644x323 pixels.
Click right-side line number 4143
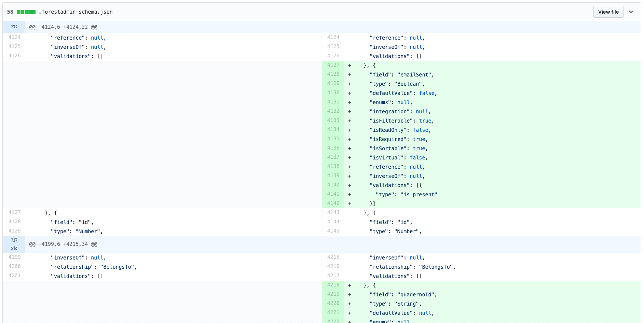[333, 212]
